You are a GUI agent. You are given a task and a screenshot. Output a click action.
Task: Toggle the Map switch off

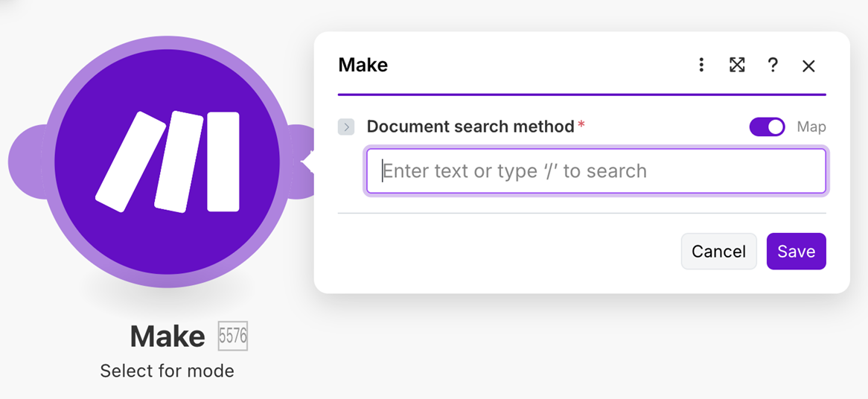tap(767, 127)
